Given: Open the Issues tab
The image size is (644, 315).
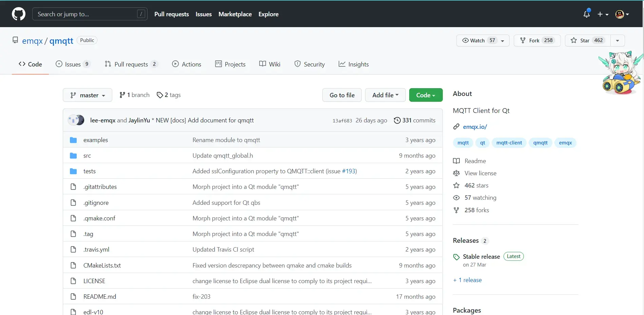Looking at the screenshot, I should [73, 64].
